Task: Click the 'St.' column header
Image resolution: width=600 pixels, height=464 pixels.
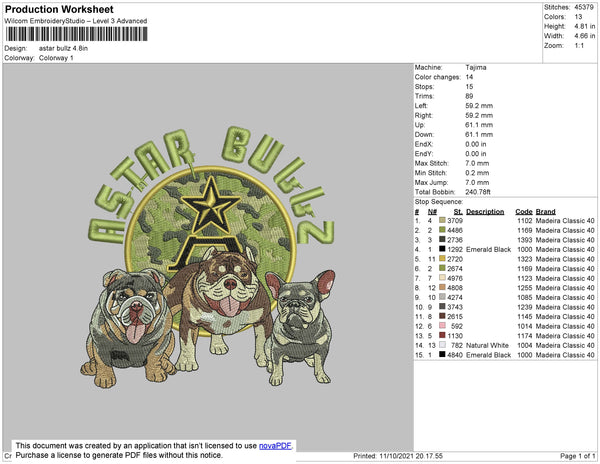Action: (458, 212)
